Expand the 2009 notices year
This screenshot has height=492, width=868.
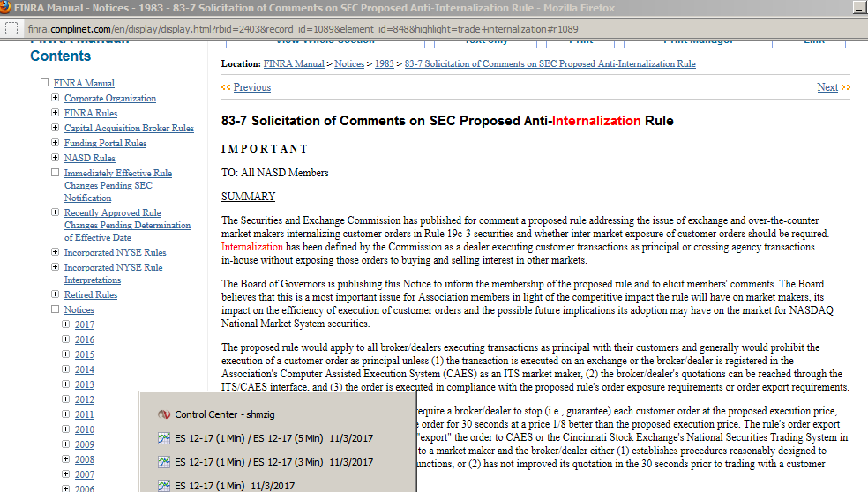point(65,444)
